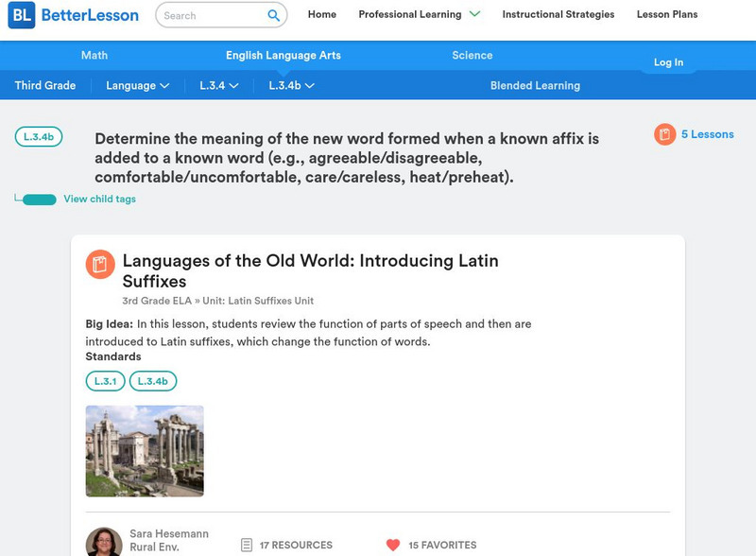Viewport: 756px width, 556px height.
Task: Click Sara Hesemann's profile avatar
Action: [x=104, y=543]
